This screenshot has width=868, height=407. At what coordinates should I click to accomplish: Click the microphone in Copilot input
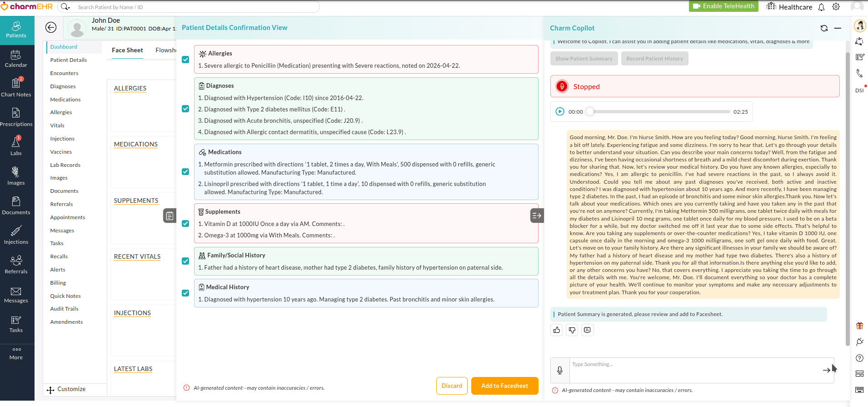560,371
